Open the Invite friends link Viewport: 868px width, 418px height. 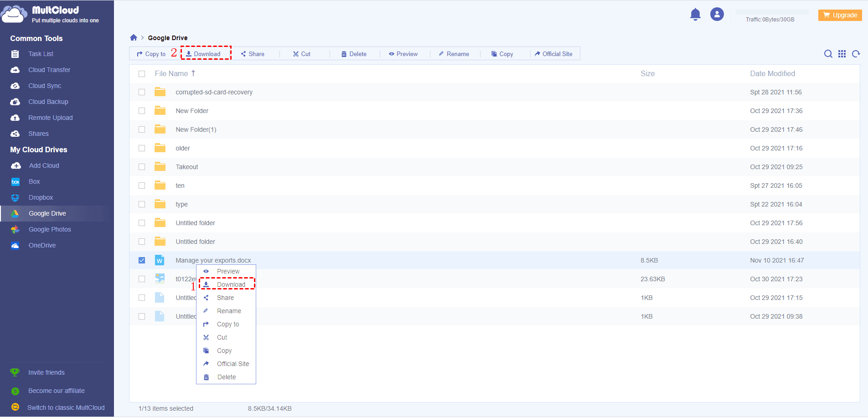46,372
